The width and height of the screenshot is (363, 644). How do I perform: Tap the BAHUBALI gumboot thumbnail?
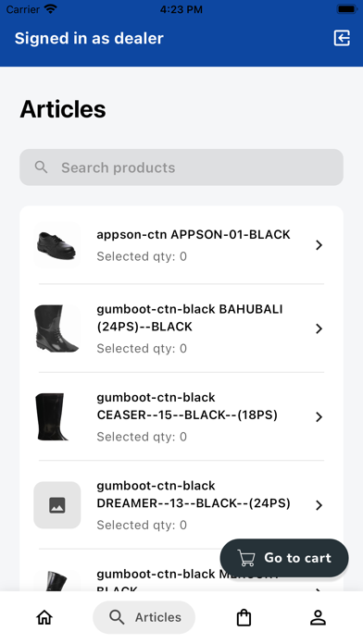point(57,328)
